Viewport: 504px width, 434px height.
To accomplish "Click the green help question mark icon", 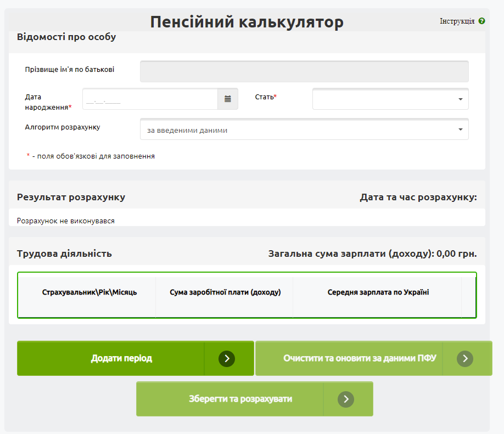I will (481, 21).
